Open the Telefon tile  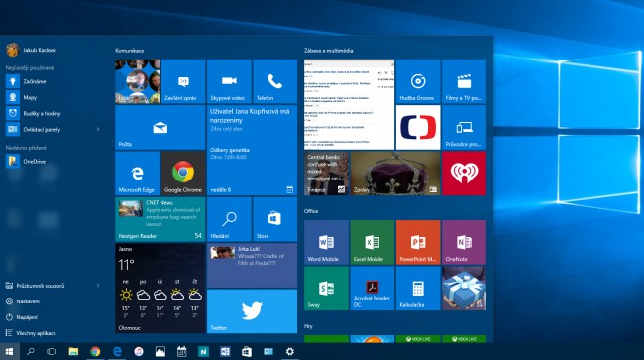click(275, 81)
